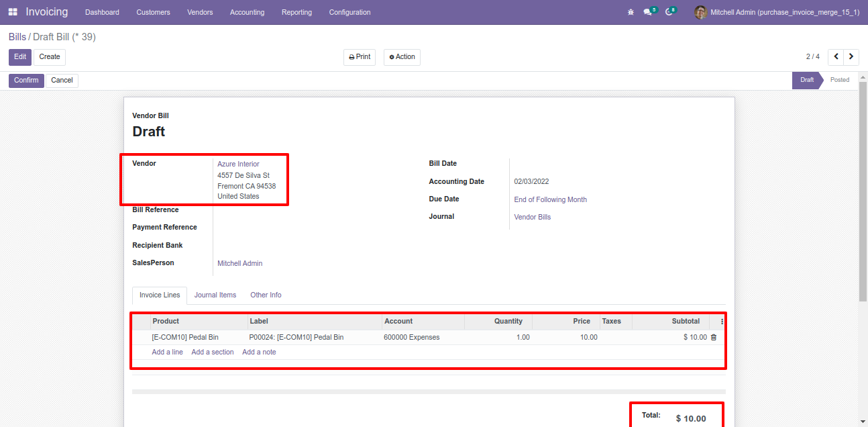The height and width of the screenshot is (427, 868).
Task: Open Mitchell Admin salesperson link
Action: [x=240, y=263]
